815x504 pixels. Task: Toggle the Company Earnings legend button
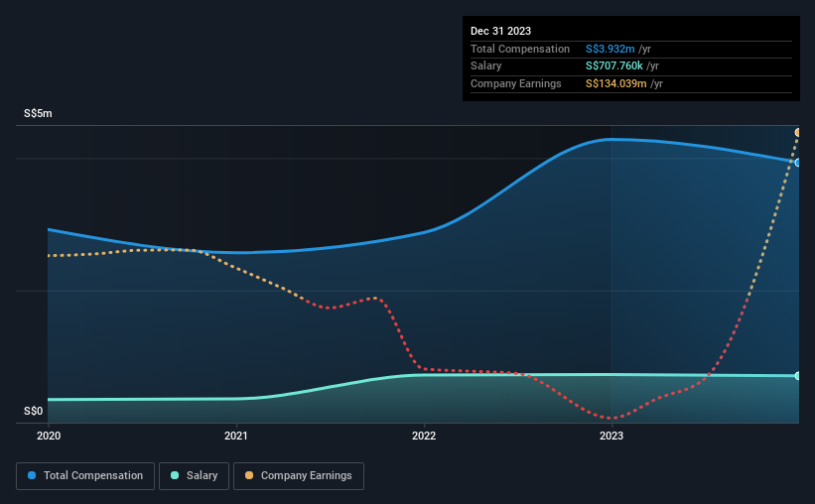click(299, 476)
